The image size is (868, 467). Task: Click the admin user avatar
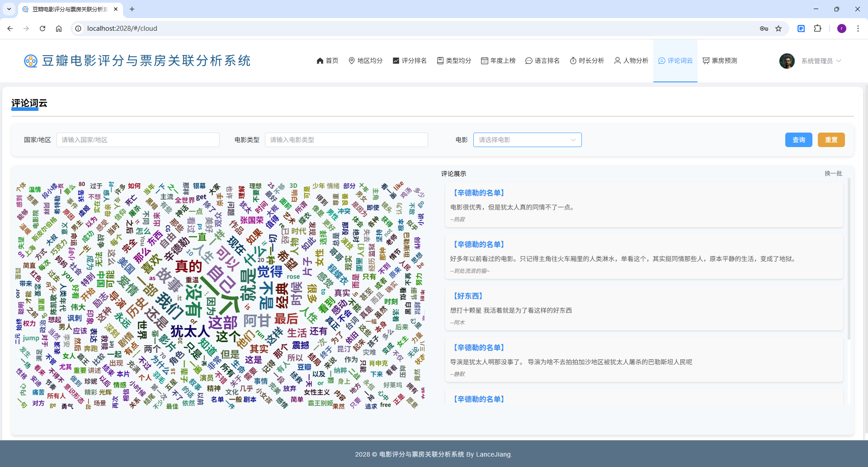(x=787, y=61)
